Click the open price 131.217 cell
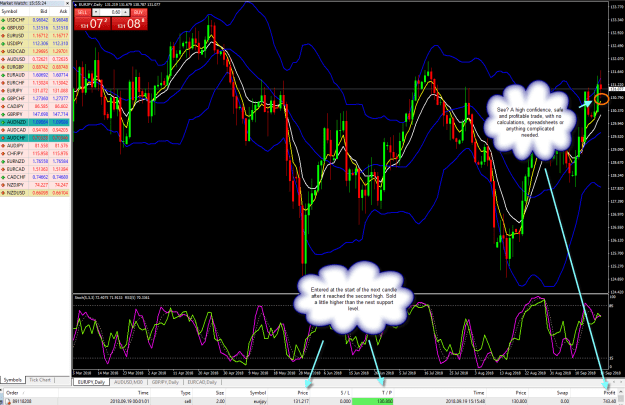Screen dimensions: 625x405 [x=301, y=401]
